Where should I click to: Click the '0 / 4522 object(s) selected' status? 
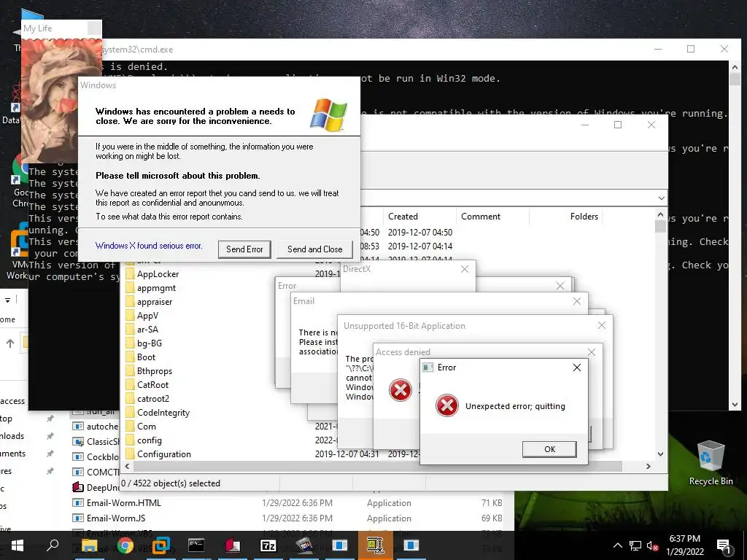click(x=171, y=483)
